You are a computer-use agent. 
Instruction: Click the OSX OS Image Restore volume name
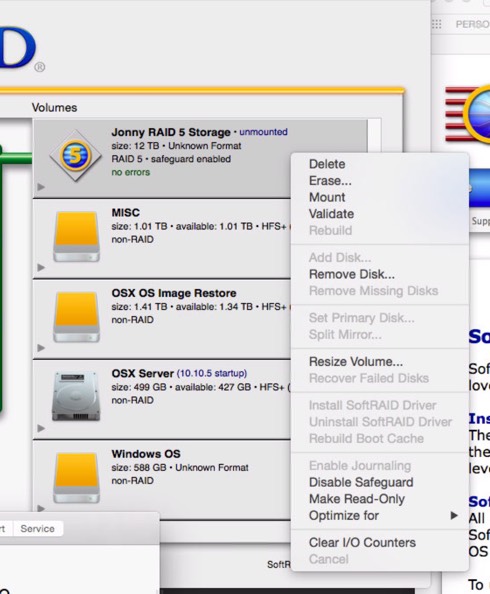[x=174, y=293]
